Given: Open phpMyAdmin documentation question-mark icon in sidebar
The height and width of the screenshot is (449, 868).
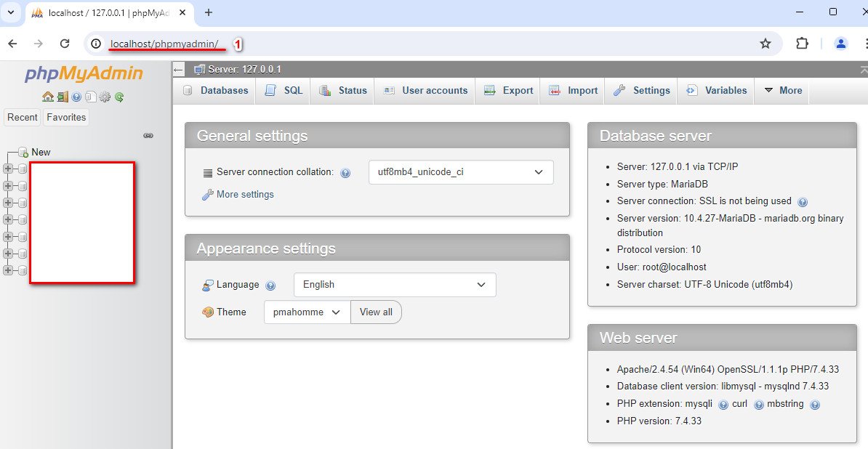Looking at the screenshot, I should click(x=76, y=97).
